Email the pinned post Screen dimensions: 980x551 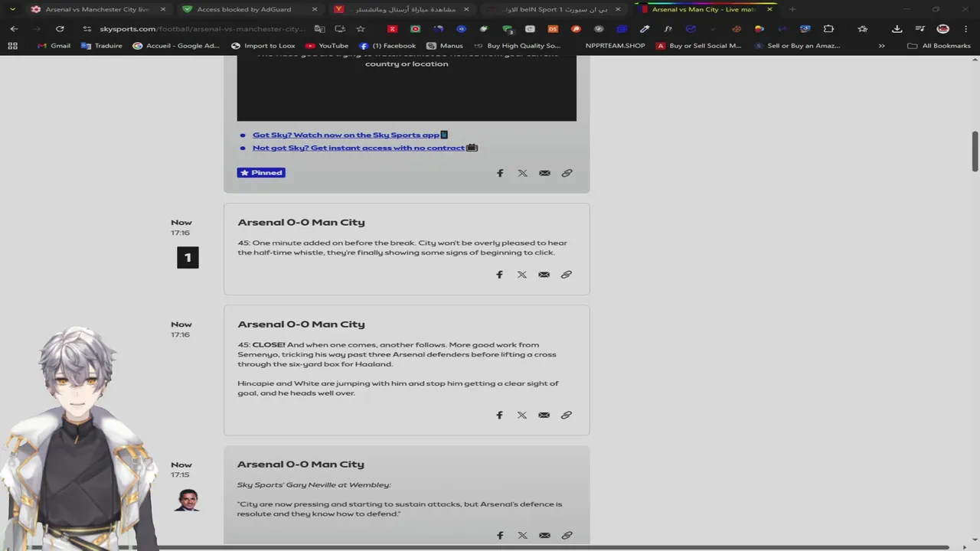544,173
